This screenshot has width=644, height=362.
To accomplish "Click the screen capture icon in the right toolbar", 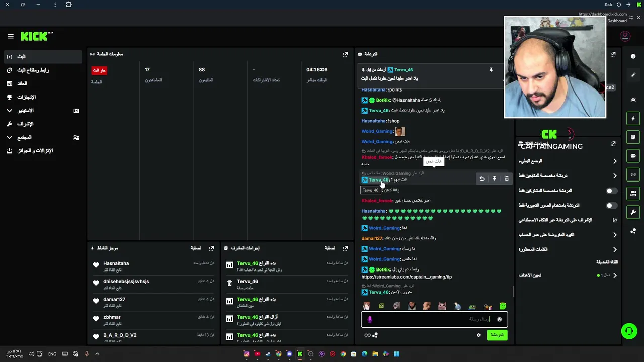I will [633, 100].
